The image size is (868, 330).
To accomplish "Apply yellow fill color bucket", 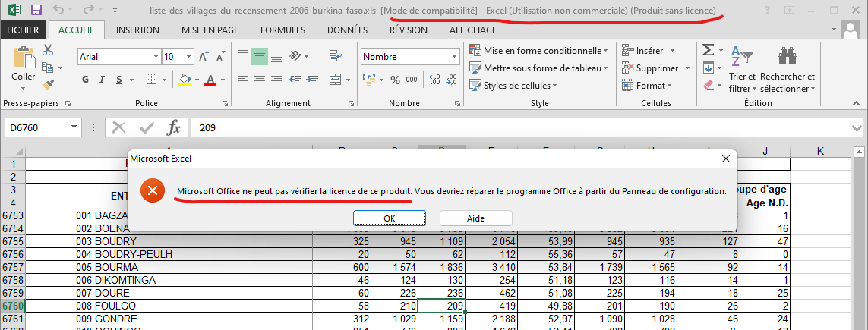I will point(185,80).
